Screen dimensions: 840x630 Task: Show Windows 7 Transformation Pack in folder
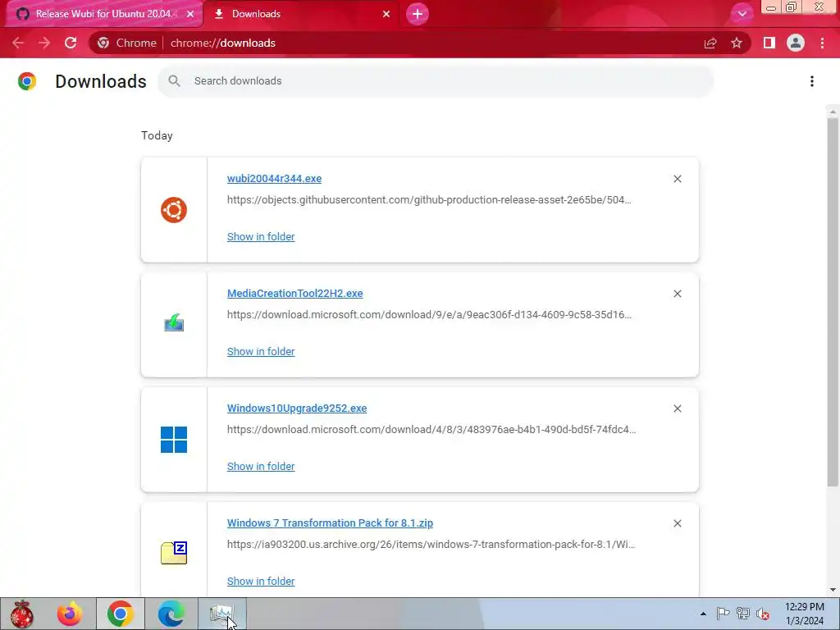pyautogui.click(x=261, y=582)
